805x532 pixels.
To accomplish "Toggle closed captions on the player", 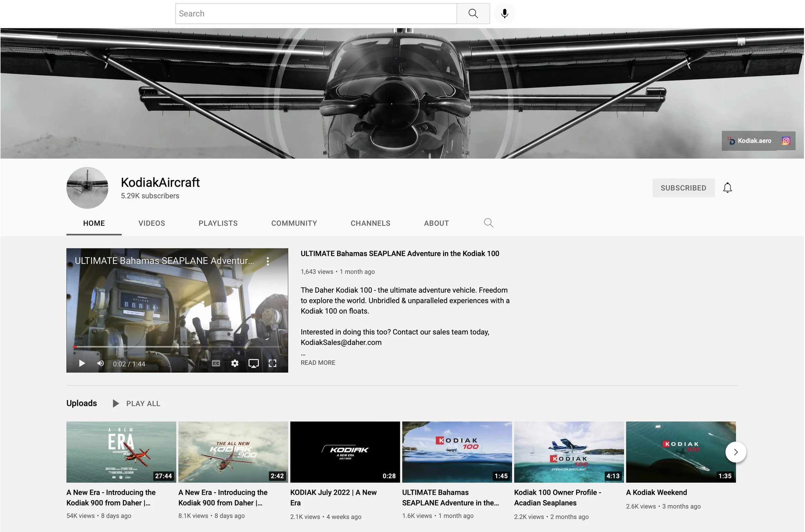I will tap(216, 364).
